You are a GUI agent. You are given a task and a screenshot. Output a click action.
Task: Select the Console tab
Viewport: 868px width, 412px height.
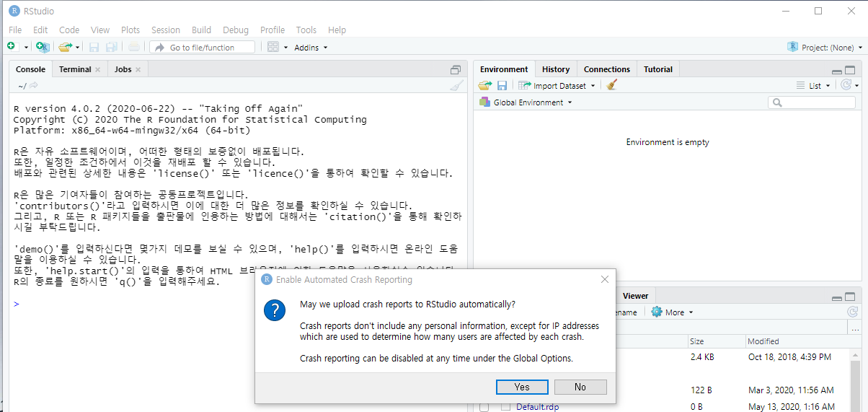pos(30,69)
